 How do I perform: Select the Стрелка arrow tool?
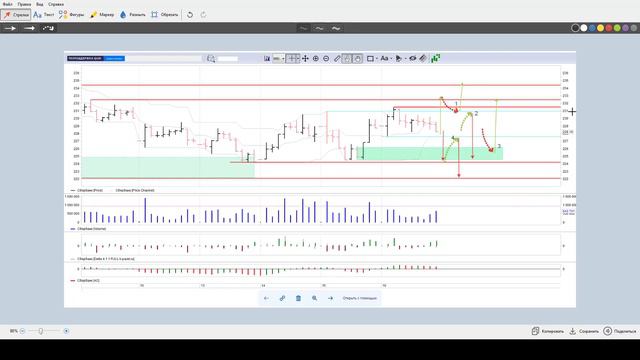click(16, 15)
